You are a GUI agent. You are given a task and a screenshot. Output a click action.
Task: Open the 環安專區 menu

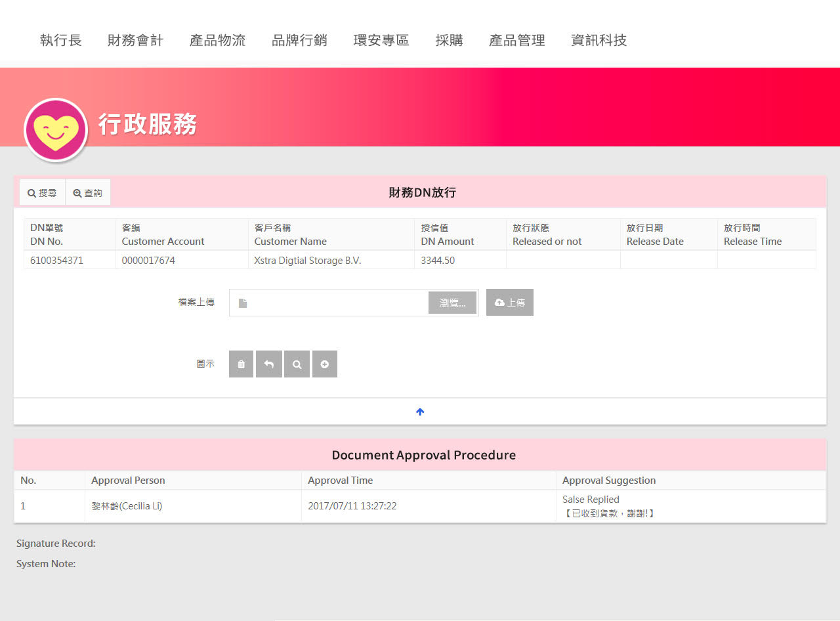[x=381, y=40]
